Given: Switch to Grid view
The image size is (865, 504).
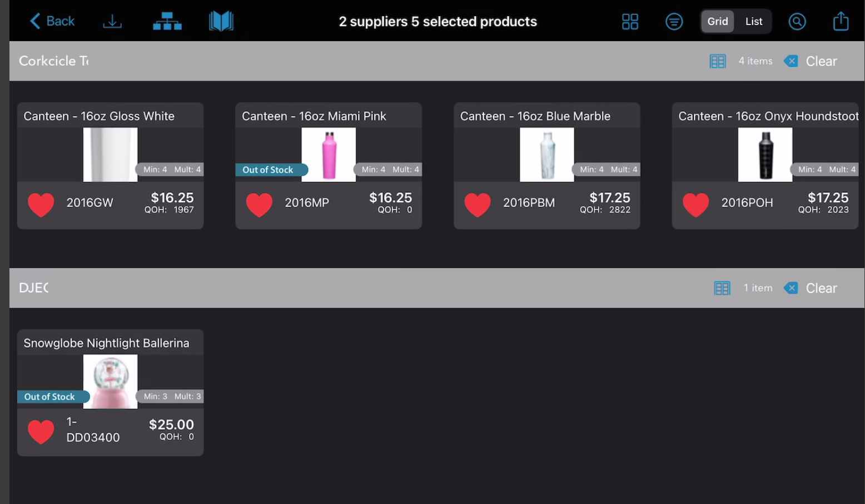Looking at the screenshot, I should 718,21.
